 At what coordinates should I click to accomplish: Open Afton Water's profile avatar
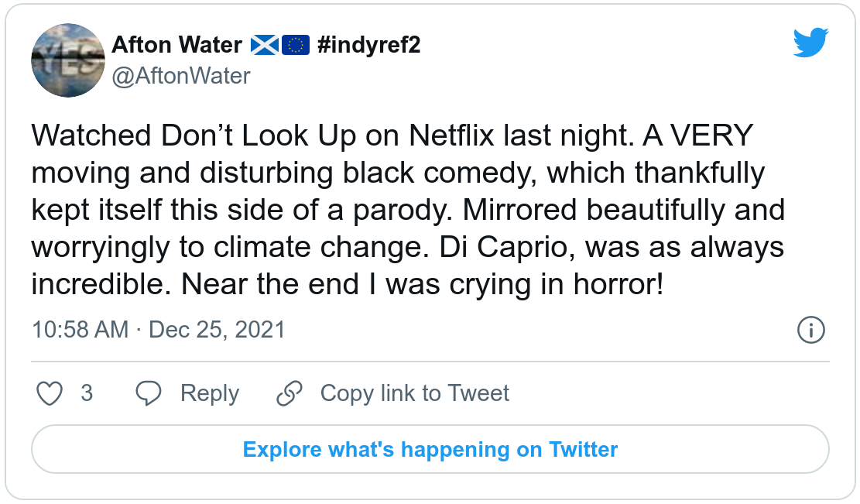[67, 60]
